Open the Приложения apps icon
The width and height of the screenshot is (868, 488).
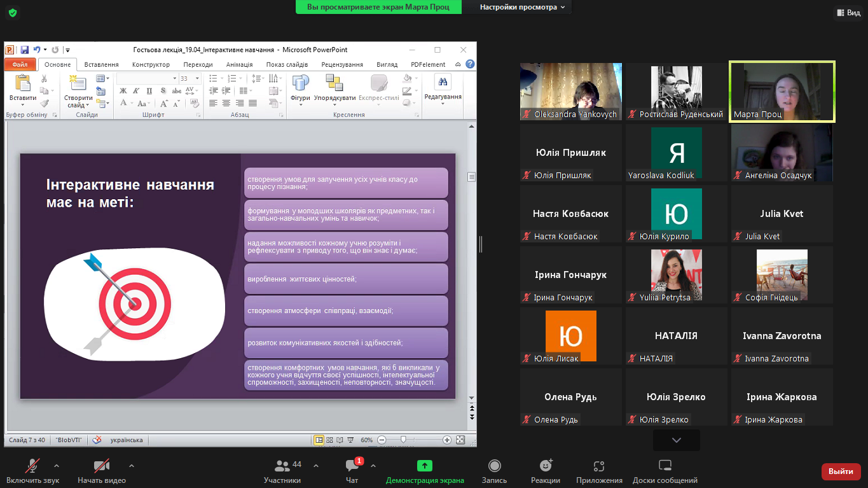coord(598,466)
